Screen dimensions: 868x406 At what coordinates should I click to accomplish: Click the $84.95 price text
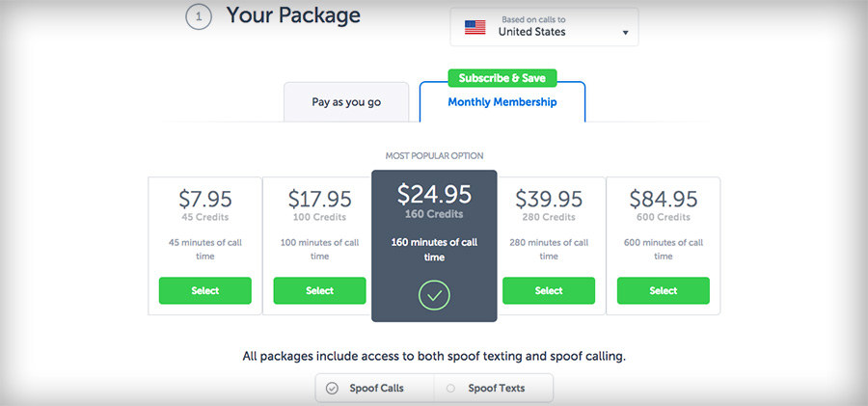click(x=664, y=199)
